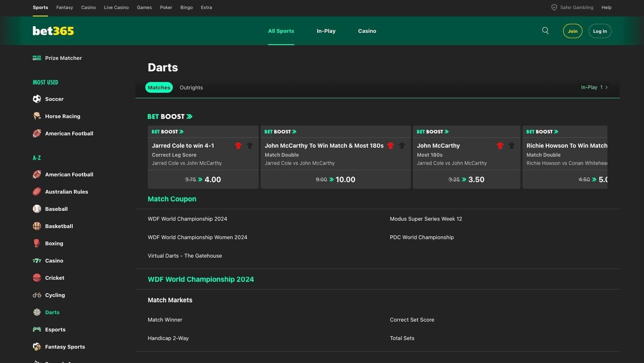The width and height of the screenshot is (644, 363).
Task: Open Modus Super Series Week 12 link
Action: (426, 219)
